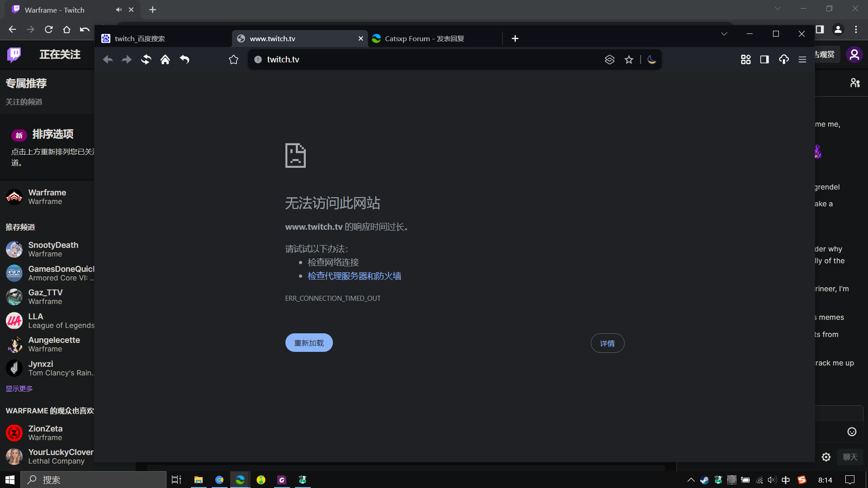Click undo arrow in background Chrome toolbar
868x488 pixels.
[x=85, y=29]
